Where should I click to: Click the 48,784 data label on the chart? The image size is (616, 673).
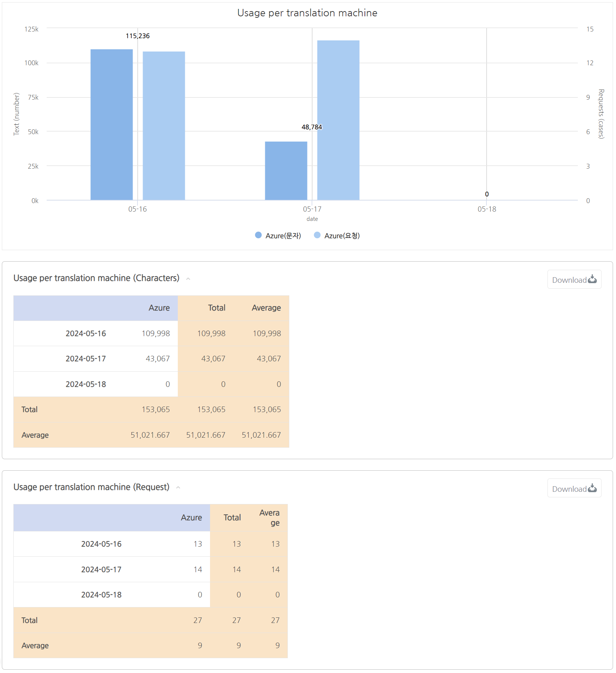[x=312, y=127]
